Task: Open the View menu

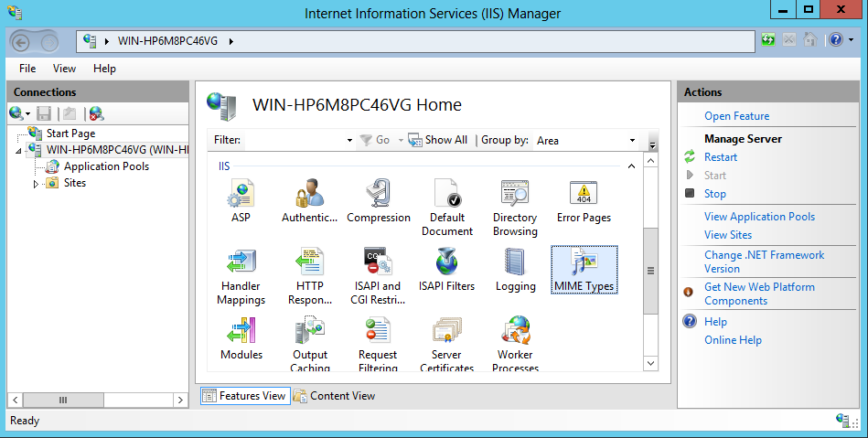Action: coord(64,69)
